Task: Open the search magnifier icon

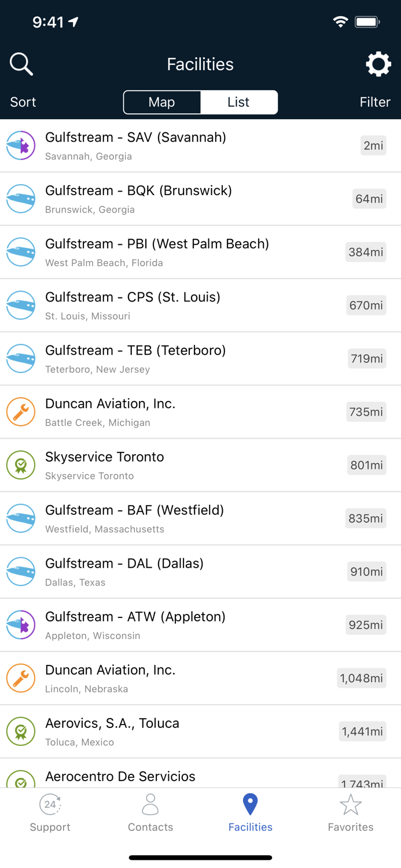Action: [x=21, y=64]
